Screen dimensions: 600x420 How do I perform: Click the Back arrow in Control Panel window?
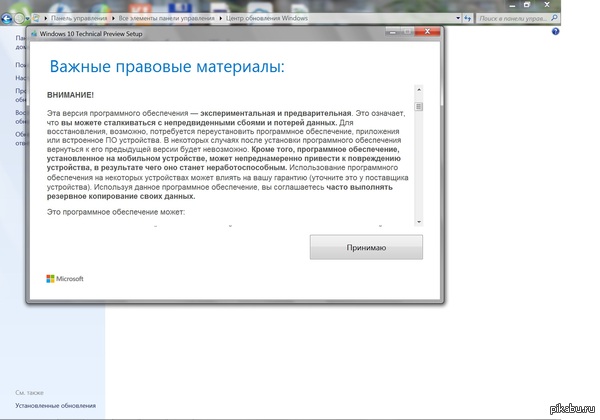coord(6,18)
